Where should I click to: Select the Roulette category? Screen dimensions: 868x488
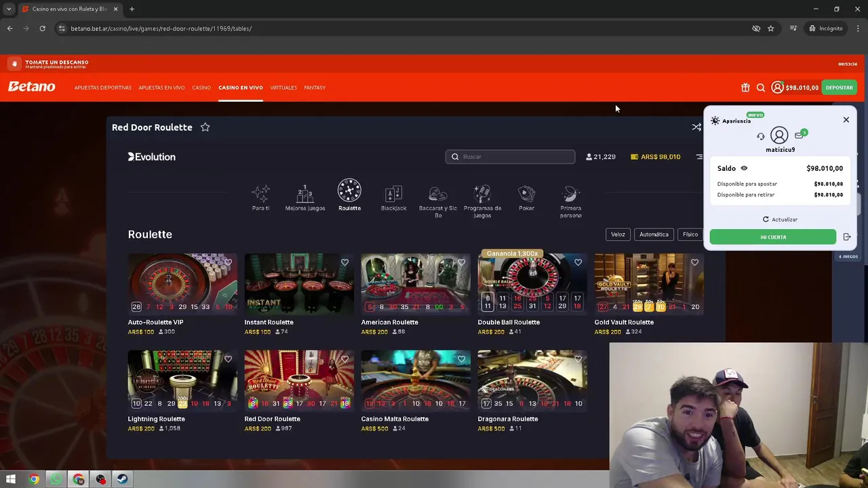pyautogui.click(x=349, y=195)
